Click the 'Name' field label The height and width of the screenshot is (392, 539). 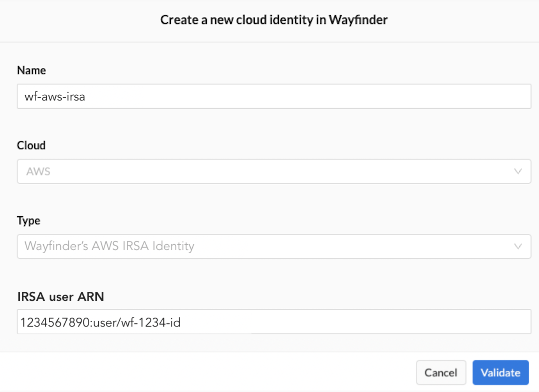pyautogui.click(x=31, y=70)
